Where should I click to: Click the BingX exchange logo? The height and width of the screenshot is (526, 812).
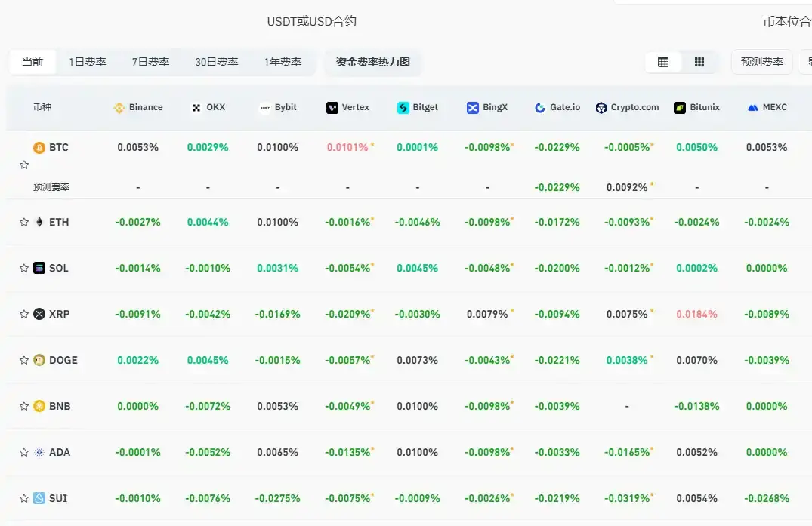(x=472, y=107)
